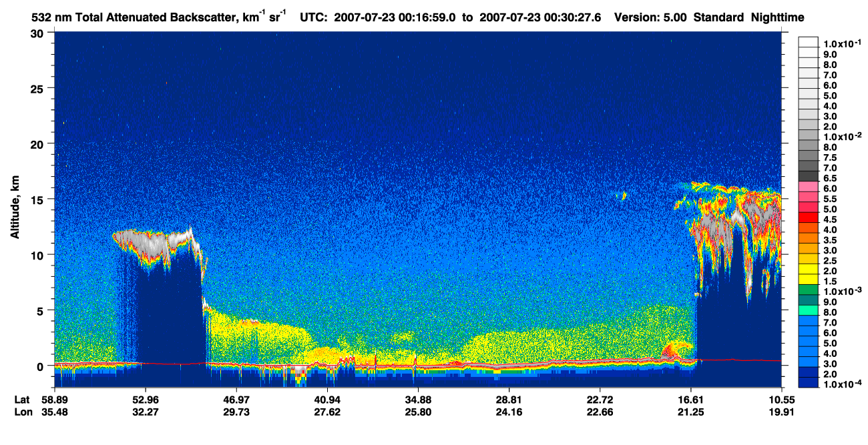Viewport: 868px width, 445px height.
Task: Click the '1.5' colorbar label
Action: [x=831, y=281]
